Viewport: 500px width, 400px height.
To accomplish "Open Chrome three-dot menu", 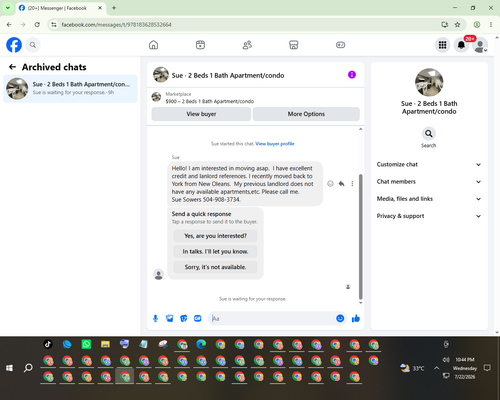I will (x=491, y=24).
